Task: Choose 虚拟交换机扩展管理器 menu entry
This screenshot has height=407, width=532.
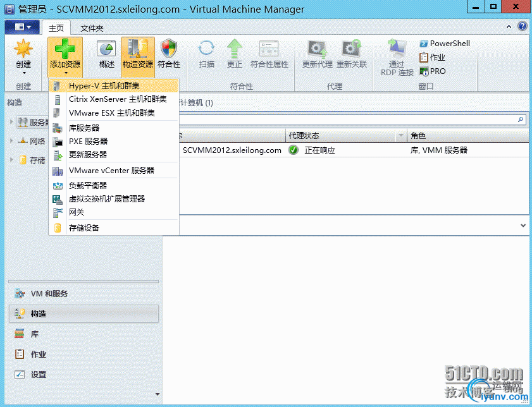Action: point(114,199)
